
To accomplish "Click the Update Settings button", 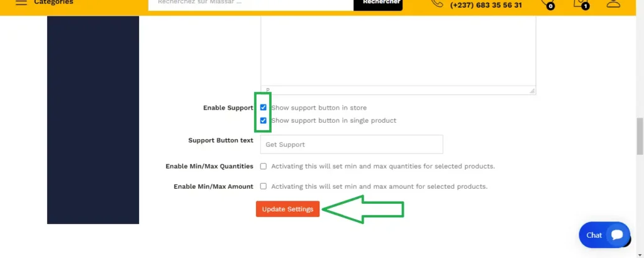I will pyautogui.click(x=287, y=209).
